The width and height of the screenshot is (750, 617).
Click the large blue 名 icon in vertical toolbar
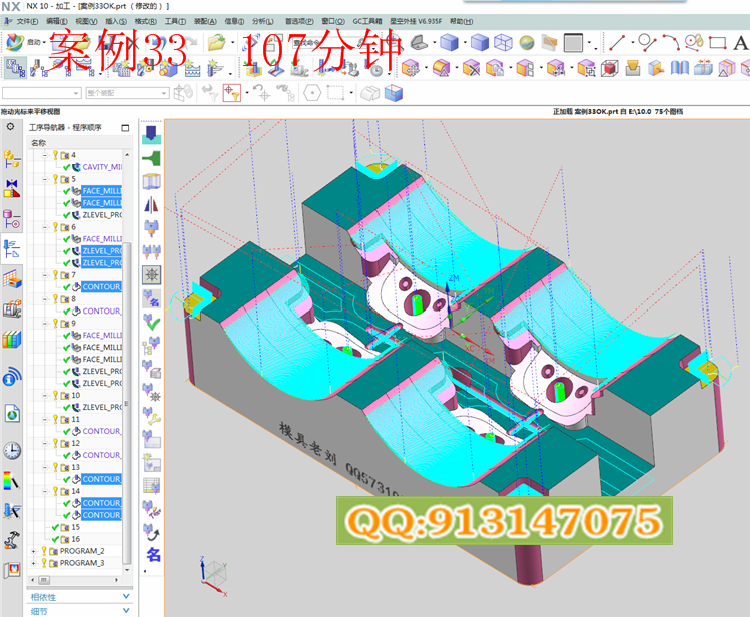click(153, 555)
